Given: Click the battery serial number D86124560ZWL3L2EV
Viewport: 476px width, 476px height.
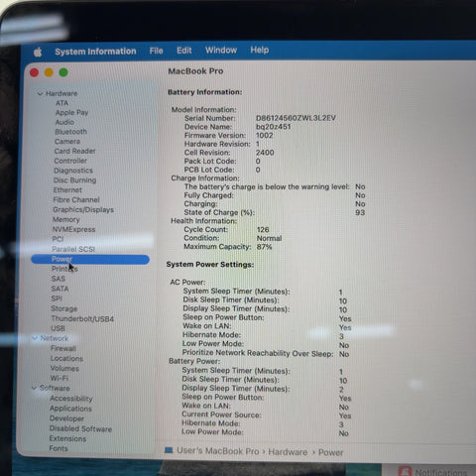Looking at the screenshot, I should pyautogui.click(x=296, y=118).
